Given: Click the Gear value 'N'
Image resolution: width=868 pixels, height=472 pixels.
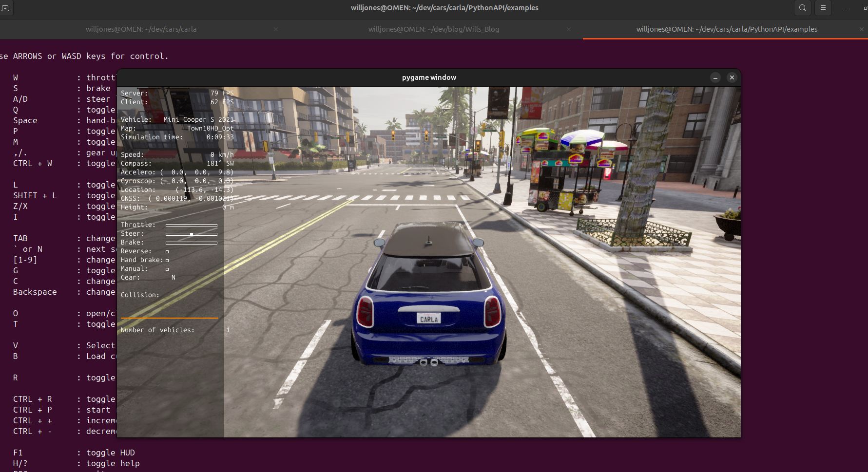Looking at the screenshot, I should [174, 277].
